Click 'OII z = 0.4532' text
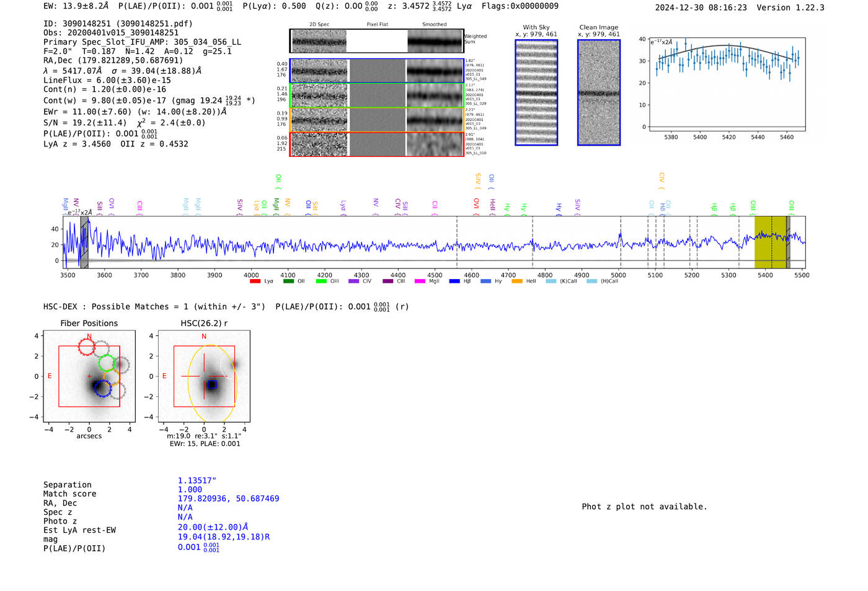 coord(154,144)
